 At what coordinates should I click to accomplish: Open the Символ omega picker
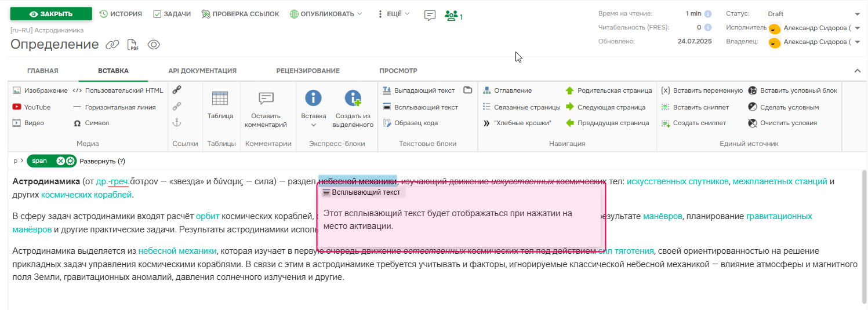pos(91,123)
